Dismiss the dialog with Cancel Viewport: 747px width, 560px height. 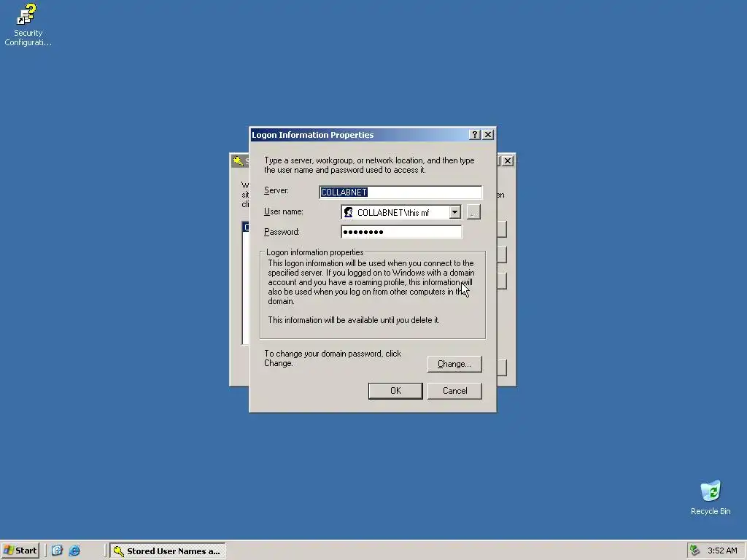click(454, 391)
